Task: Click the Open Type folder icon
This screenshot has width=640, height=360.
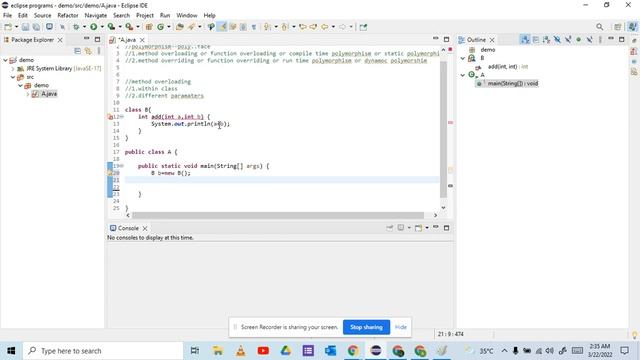Action: point(180,27)
